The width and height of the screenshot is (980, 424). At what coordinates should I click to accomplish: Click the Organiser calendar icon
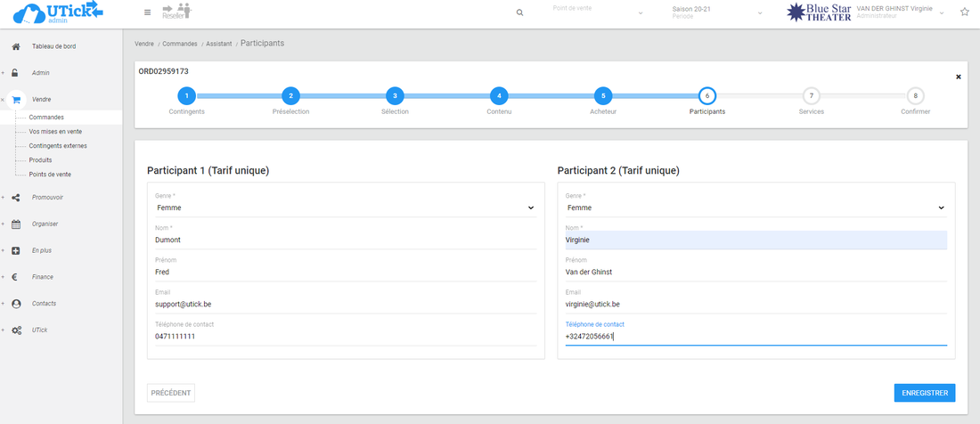click(x=16, y=224)
